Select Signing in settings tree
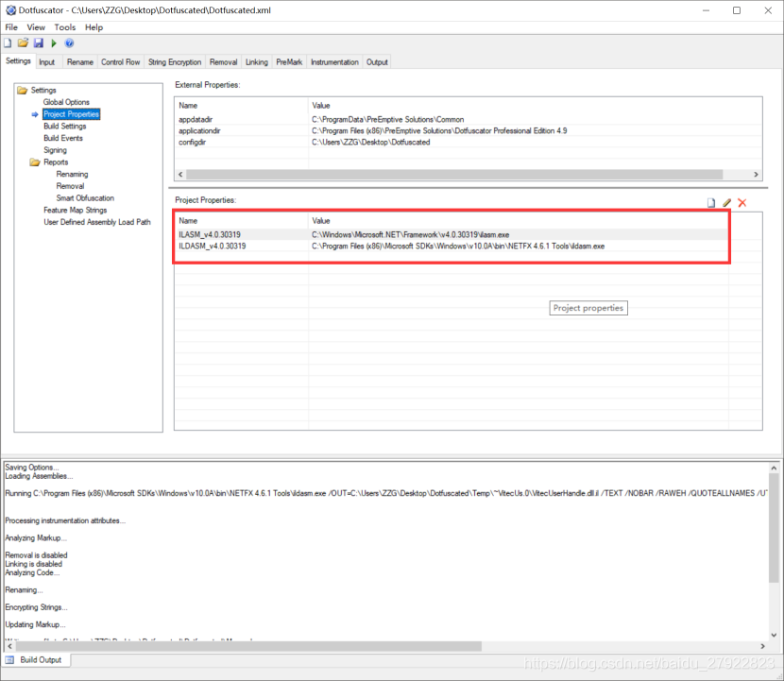784x681 pixels. 55,150
